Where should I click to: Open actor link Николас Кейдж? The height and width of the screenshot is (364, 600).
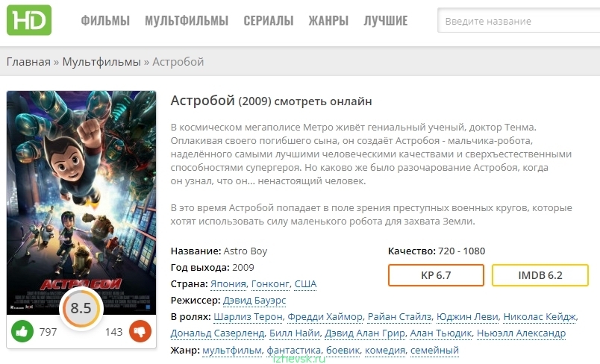(x=540, y=317)
